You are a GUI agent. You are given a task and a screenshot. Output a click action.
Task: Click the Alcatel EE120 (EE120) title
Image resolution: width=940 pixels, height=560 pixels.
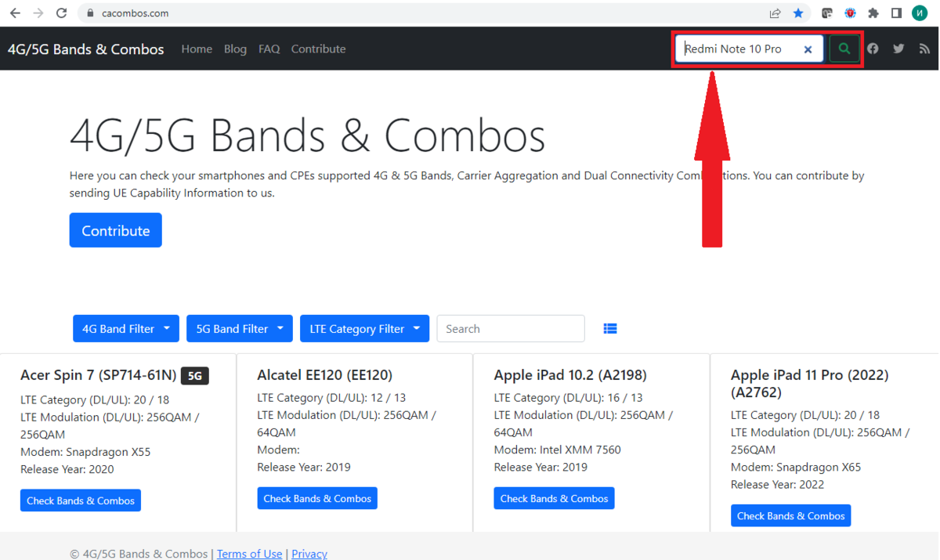(325, 375)
